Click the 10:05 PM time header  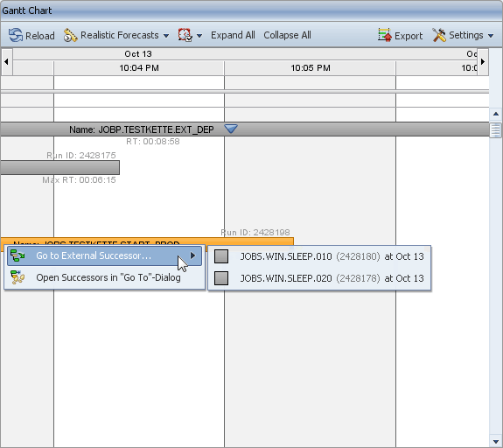coord(311,68)
